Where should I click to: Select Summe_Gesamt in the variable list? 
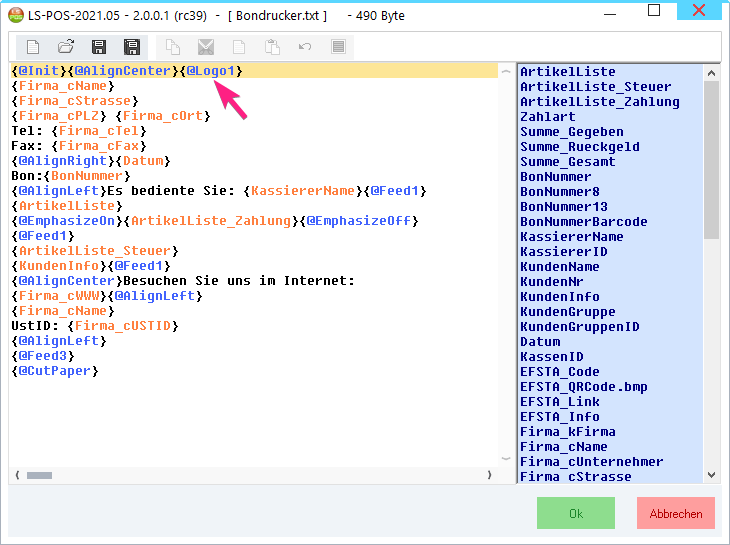click(x=568, y=161)
